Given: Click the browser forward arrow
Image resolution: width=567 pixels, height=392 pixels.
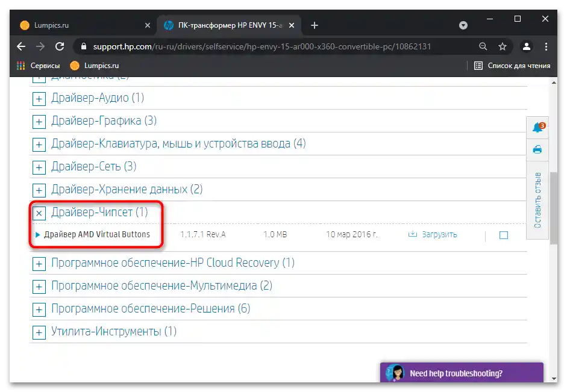Looking at the screenshot, I should (40, 46).
